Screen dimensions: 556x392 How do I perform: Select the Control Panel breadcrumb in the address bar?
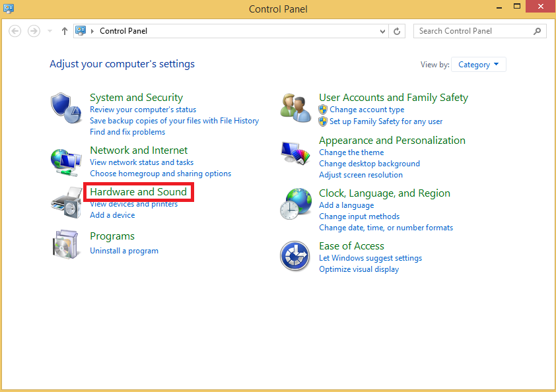coord(123,31)
